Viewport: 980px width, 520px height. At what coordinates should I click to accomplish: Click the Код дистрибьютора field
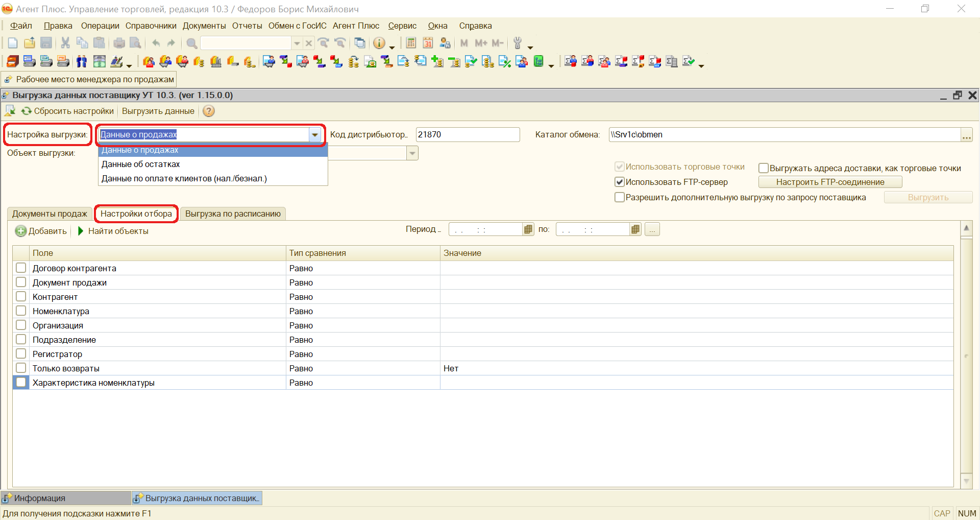[468, 134]
